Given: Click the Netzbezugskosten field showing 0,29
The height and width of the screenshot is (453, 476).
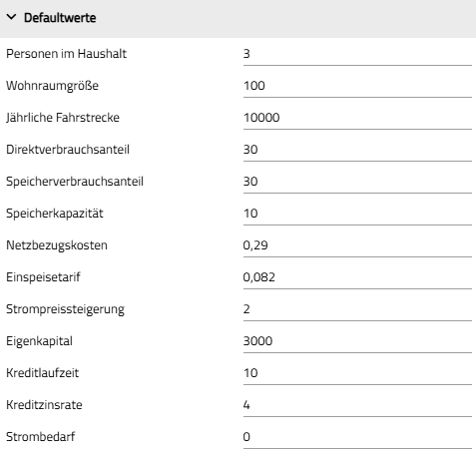Looking at the screenshot, I should 357,245.
